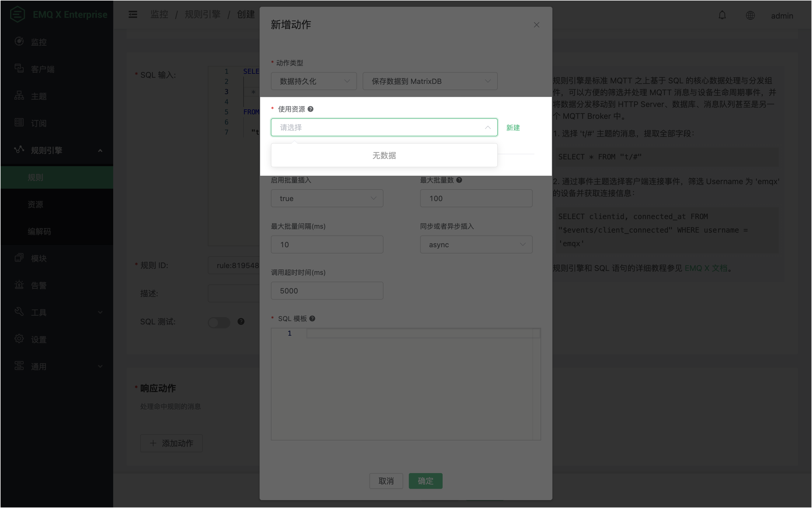The image size is (812, 508).
Task: Open the 数据持久化 action type dropdown
Action: pos(313,81)
